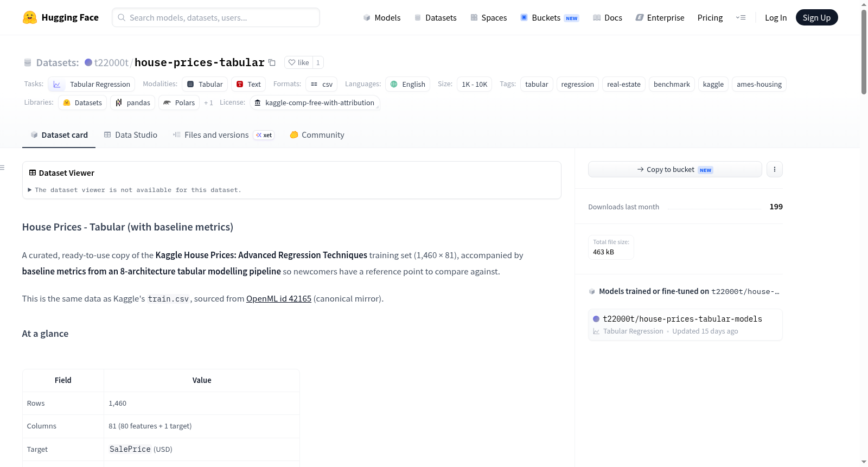Image resolution: width=868 pixels, height=467 pixels.
Task: Open the regression tag
Action: click(578, 84)
